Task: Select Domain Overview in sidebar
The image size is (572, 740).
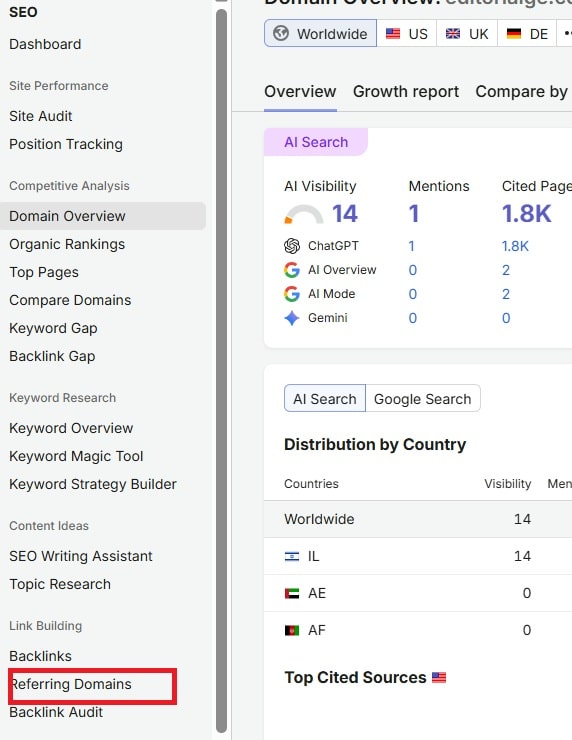Action: (102, 216)
